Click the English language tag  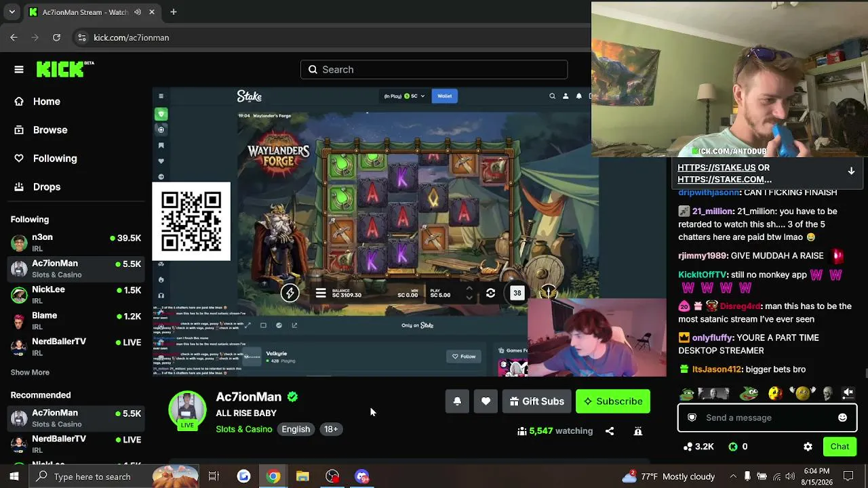pyautogui.click(x=296, y=429)
